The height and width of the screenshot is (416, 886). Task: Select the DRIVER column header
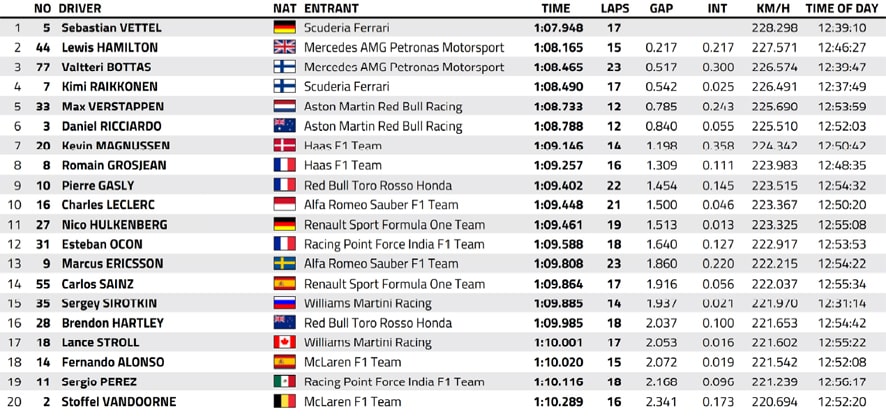(80, 8)
